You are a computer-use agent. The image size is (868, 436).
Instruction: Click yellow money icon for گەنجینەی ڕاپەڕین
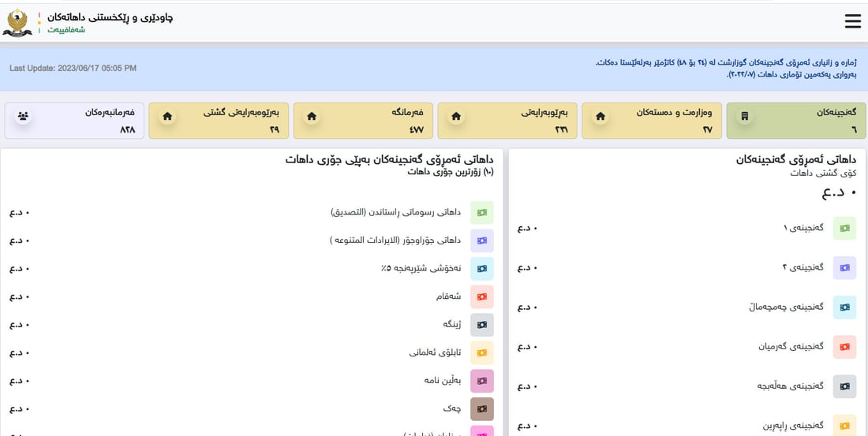[x=845, y=426]
